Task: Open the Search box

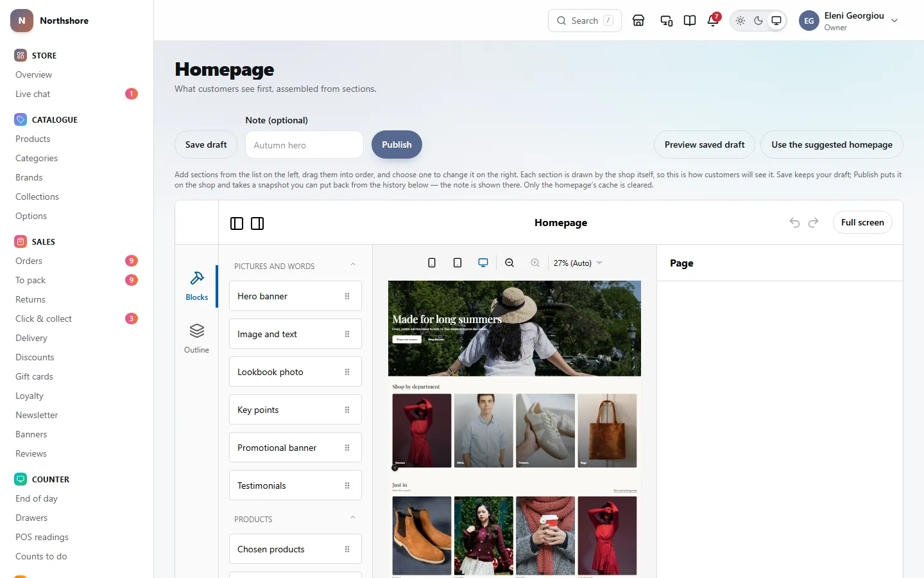Action: click(585, 21)
